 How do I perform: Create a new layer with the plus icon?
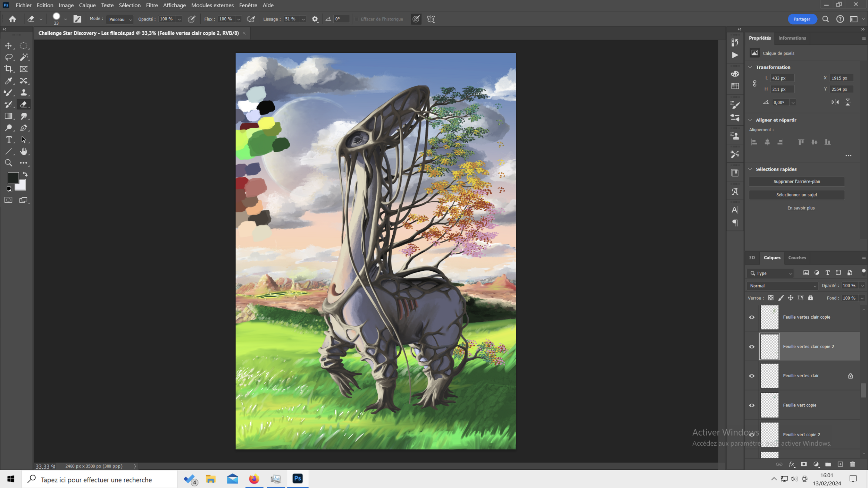840,464
